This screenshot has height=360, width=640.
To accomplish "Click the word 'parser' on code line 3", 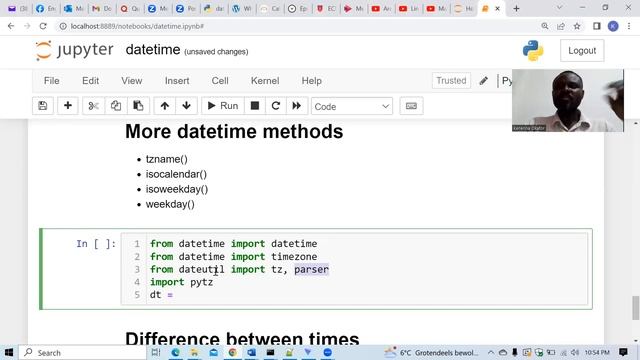I will [311, 269].
